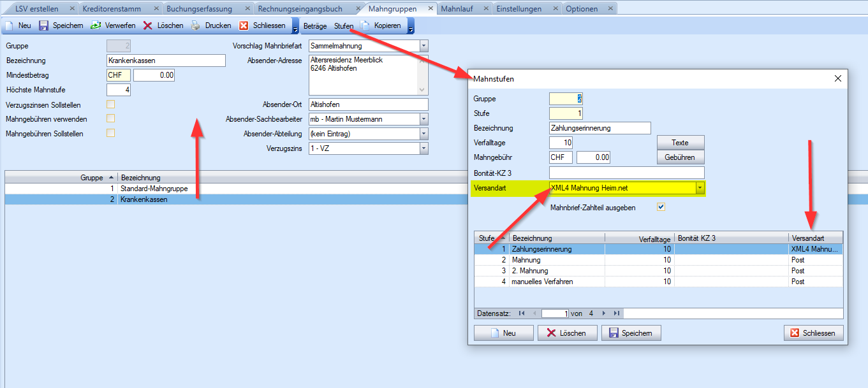Click the Drucken printer icon
This screenshot has width=868, height=388.
coord(196,26)
